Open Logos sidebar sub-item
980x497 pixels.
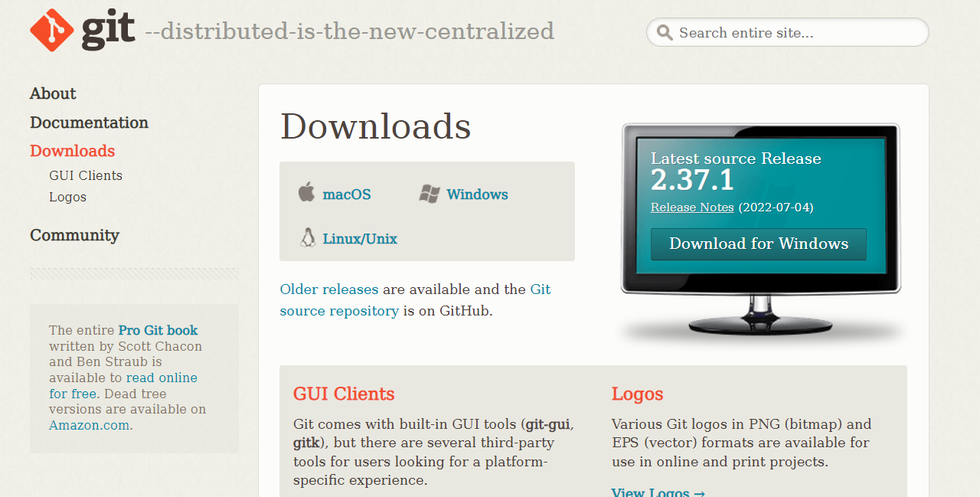pos(67,197)
